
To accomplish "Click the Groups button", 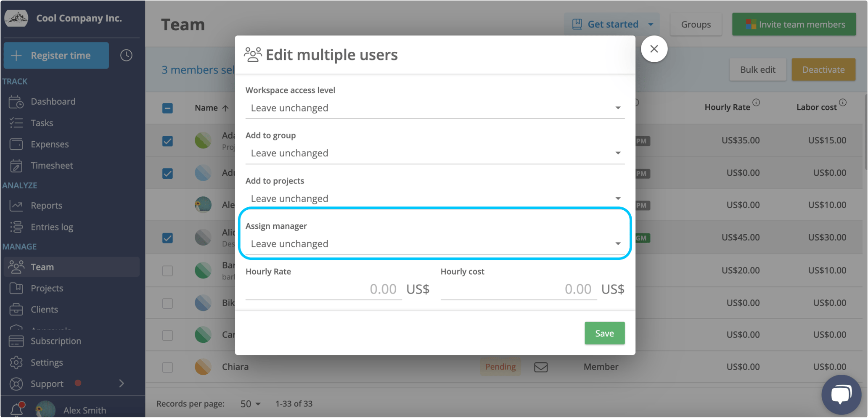I will click(x=696, y=24).
